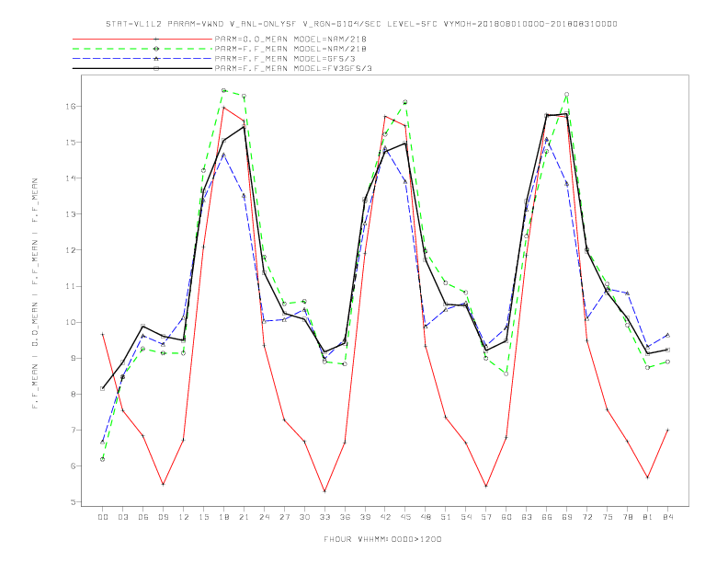This screenshot has width=728, height=563.
Task: Click red line starting point at hour 00
Action: click(103, 334)
